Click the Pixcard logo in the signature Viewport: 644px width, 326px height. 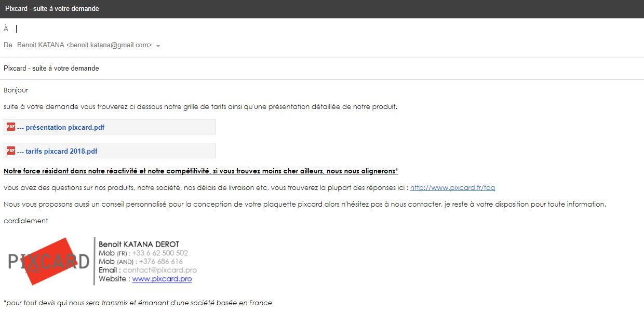[48, 261]
